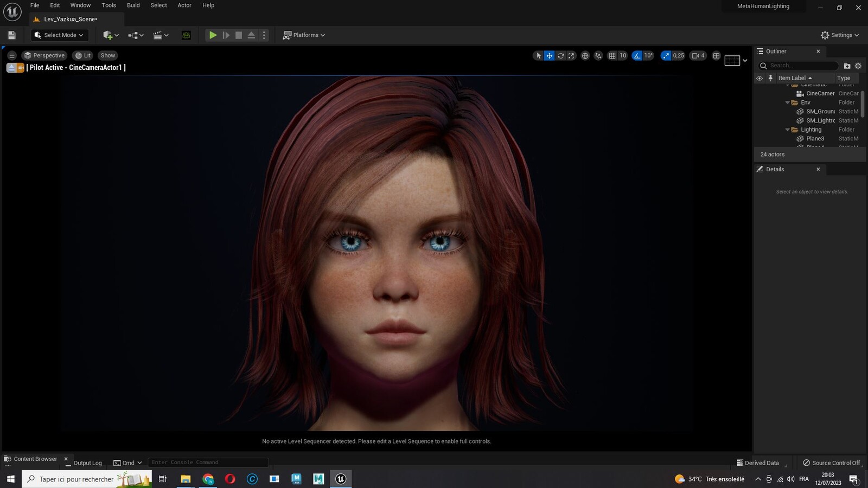Open the Settings dropdown

coord(840,35)
